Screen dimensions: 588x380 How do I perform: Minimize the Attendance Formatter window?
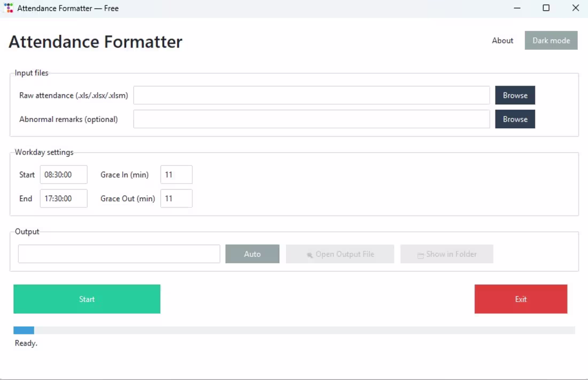coord(517,8)
